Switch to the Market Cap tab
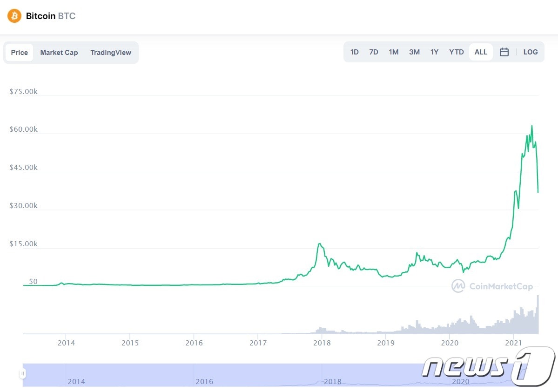The image size is (558, 392). tap(59, 53)
